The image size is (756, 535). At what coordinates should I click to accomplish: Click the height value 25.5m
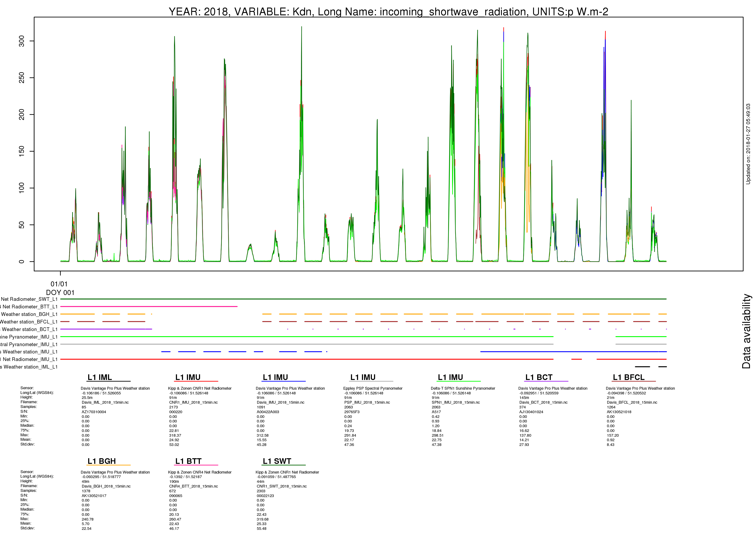pyautogui.click(x=87, y=398)
